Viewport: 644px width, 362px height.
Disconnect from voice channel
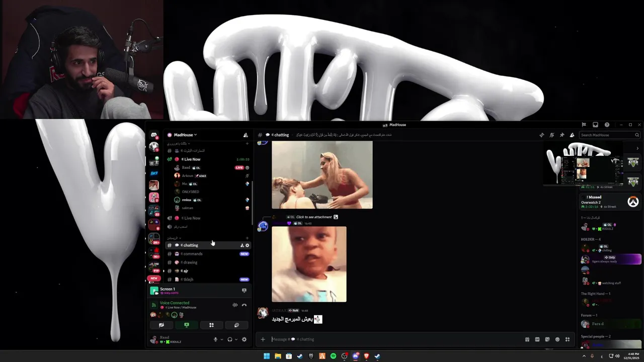pos(244,305)
